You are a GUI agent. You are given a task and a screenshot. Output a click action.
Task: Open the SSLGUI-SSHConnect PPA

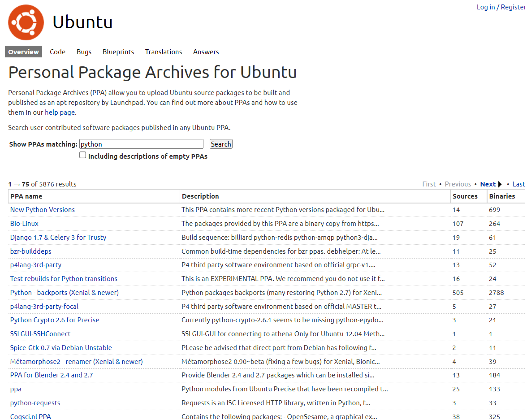pos(40,334)
